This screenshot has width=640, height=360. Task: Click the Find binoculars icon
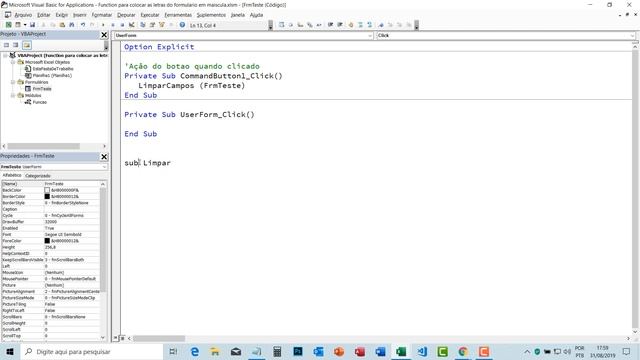72,25
